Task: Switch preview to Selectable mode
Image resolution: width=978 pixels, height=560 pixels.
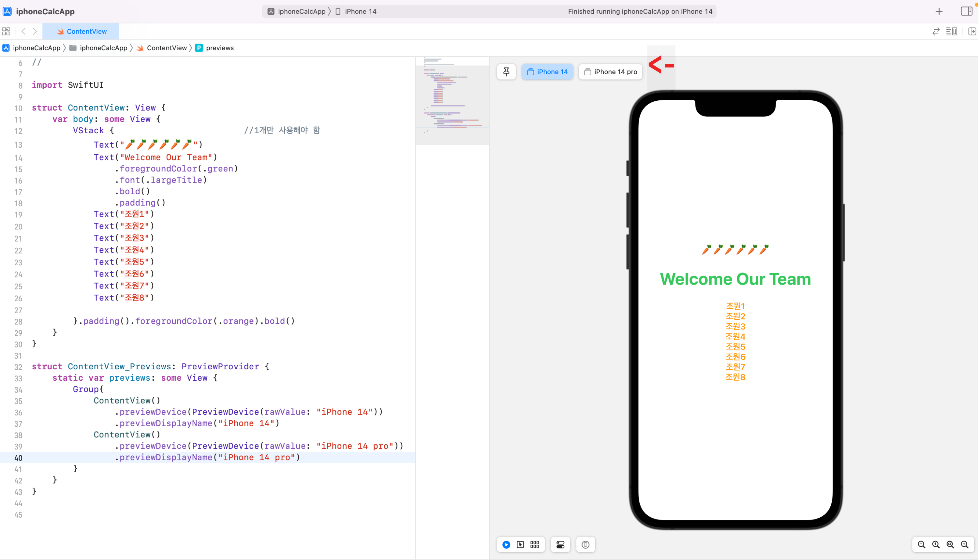Action: pos(520,545)
